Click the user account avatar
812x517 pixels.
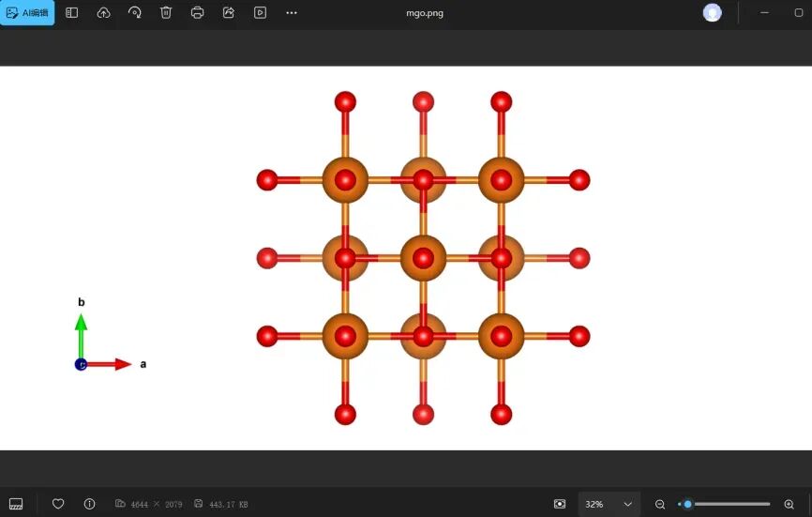[x=713, y=13]
